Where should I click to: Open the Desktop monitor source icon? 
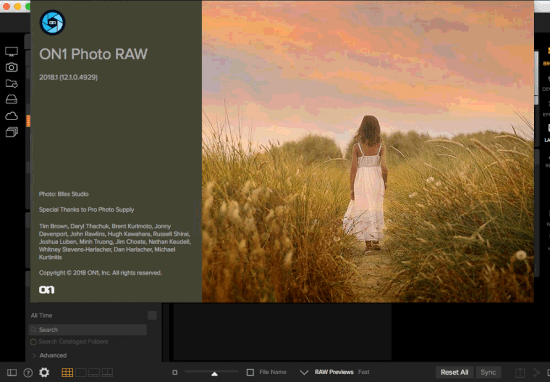11,52
